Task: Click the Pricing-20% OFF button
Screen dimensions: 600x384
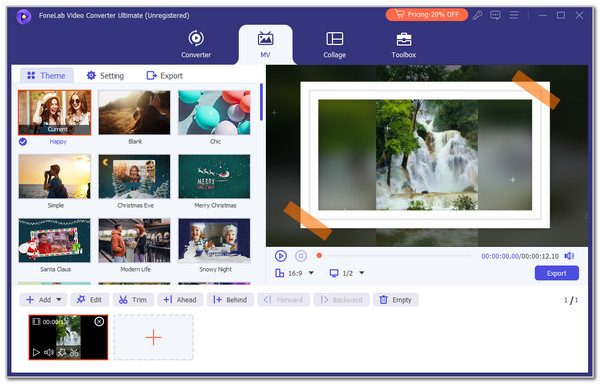Action: [427, 15]
